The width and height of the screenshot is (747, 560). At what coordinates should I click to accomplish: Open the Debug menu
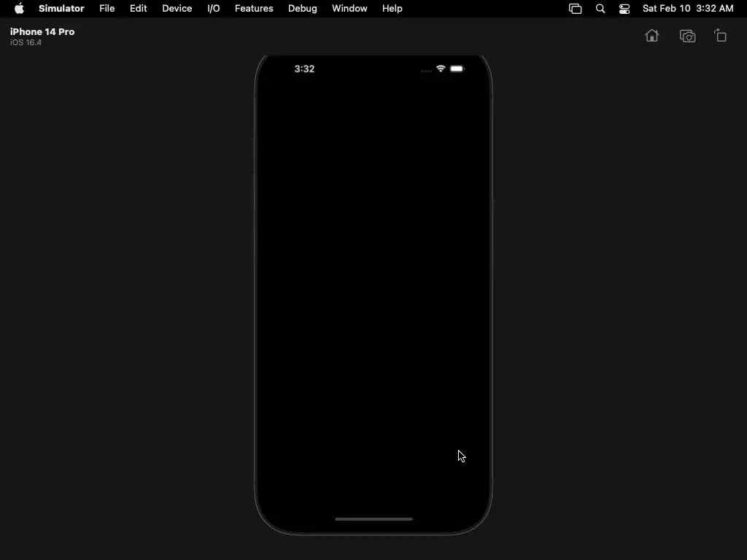pyautogui.click(x=303, y=9)
